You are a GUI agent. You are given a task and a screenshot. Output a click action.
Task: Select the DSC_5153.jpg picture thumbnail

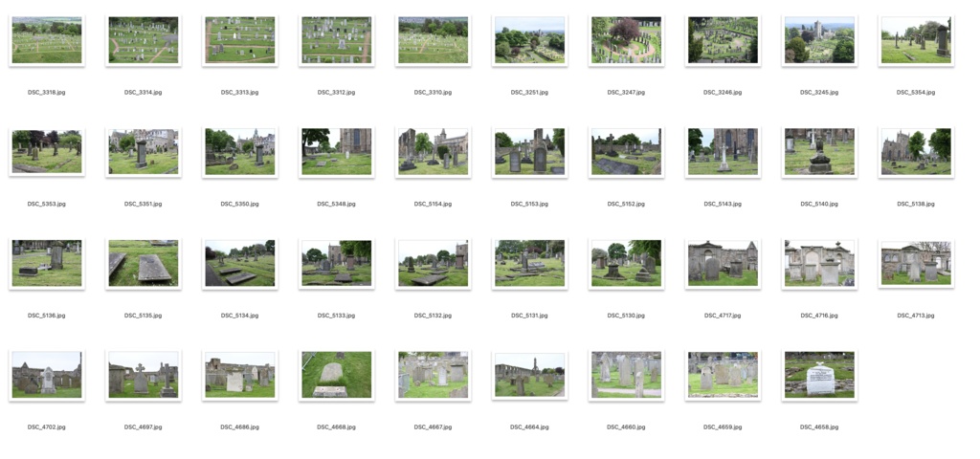[529, 152]
